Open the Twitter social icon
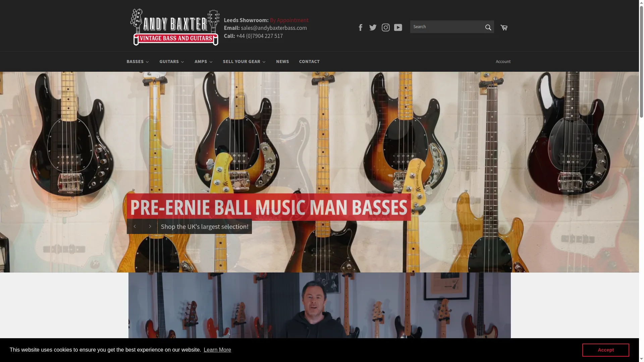The height and width of the screenshot is (362, 644). 373,27
